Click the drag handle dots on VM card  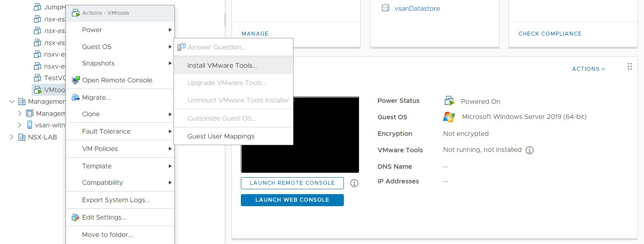[x=630, y=66]
